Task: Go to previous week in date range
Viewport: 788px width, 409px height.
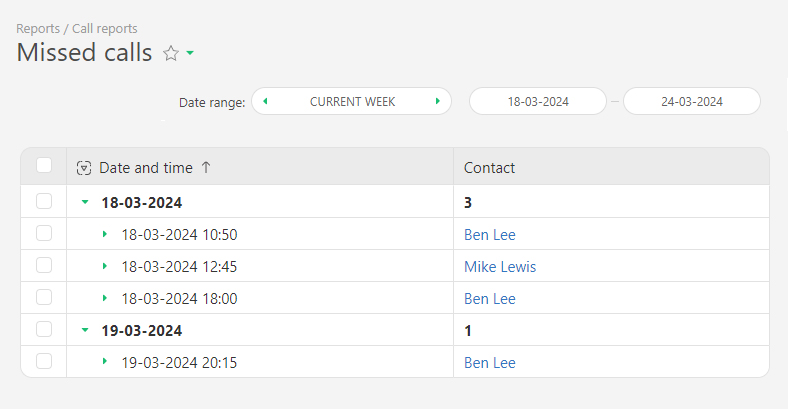Action: tap(265, 101)
